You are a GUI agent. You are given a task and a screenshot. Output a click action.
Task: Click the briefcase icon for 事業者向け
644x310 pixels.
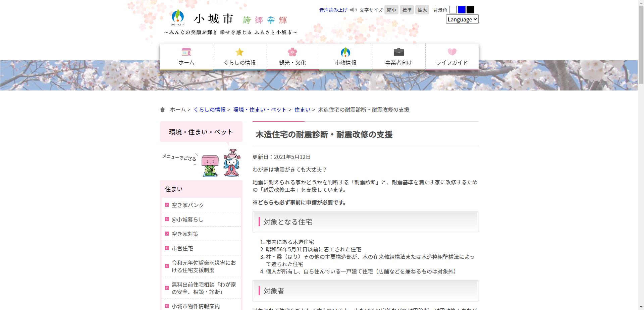tap(398, 52)
